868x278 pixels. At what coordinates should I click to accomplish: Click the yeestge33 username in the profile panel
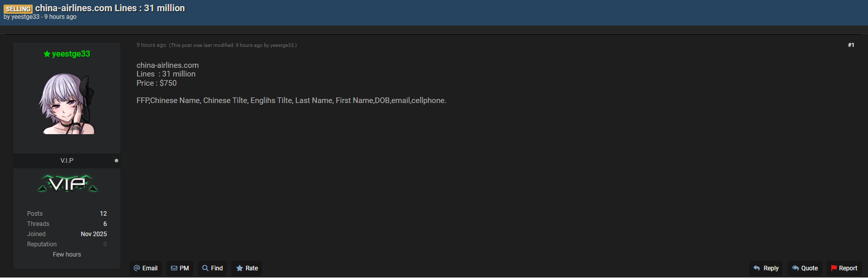(71, 54)
